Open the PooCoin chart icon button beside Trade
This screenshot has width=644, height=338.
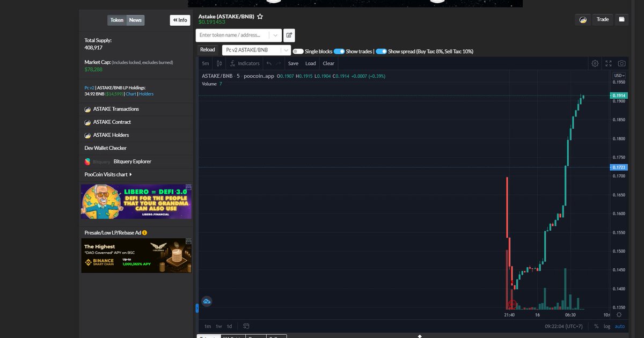[x=582, y=20]
